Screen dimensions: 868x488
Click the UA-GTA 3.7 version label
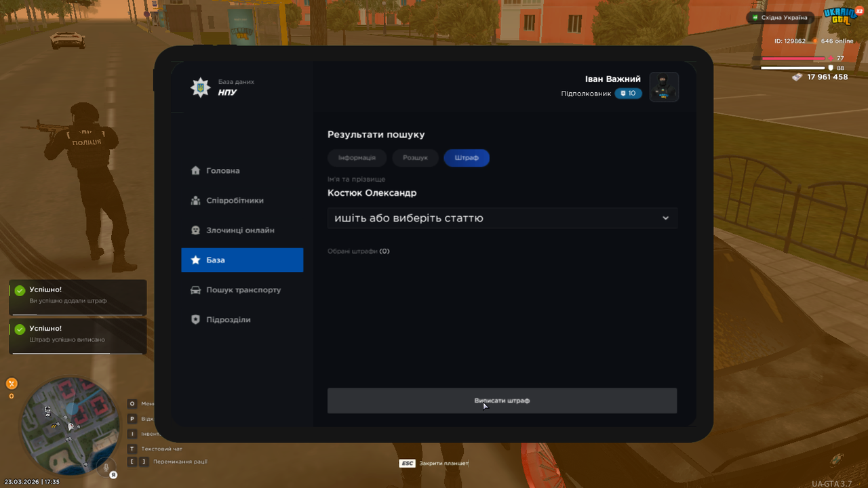click(831, 483)
